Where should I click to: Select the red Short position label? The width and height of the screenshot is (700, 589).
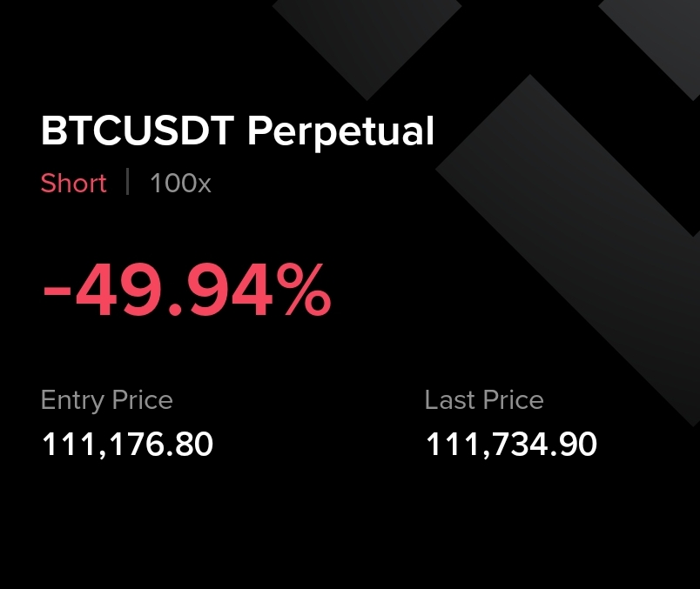tap(74, 184)
